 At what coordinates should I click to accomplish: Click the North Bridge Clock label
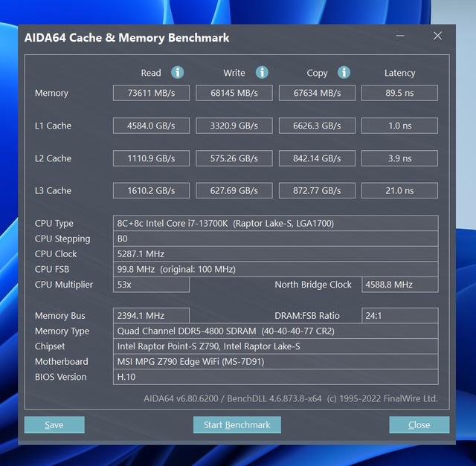point(313,285)
